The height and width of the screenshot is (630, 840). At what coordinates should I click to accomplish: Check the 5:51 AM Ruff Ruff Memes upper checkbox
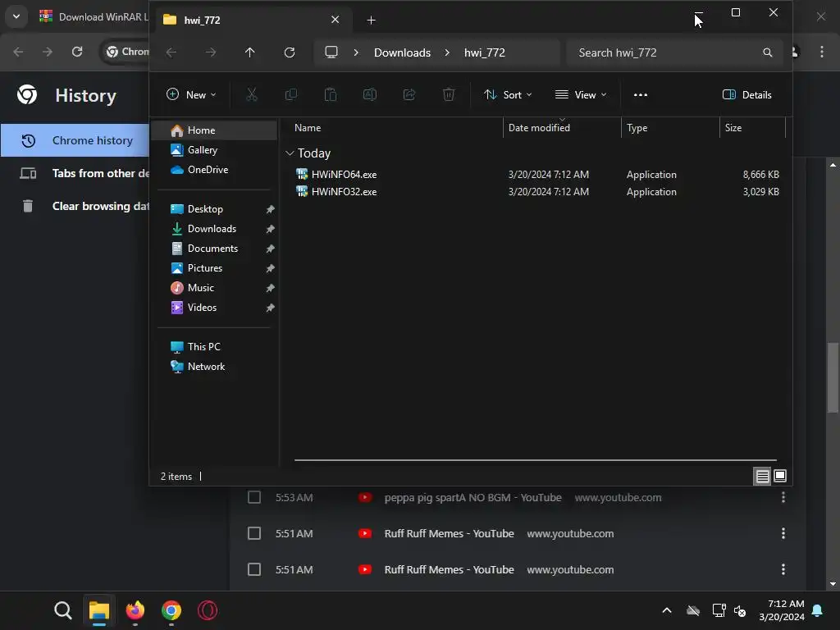pyautogui.click(x=254, y=533)
